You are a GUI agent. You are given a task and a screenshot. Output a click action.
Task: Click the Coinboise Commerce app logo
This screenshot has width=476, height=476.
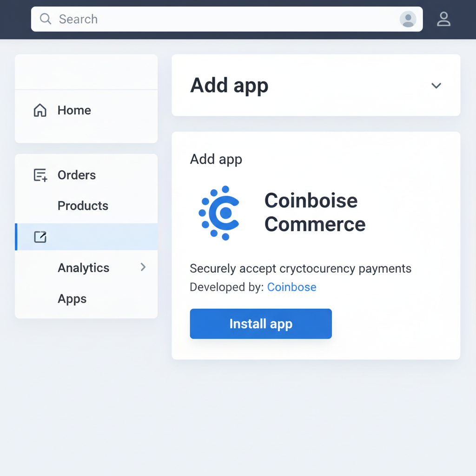click(219, 212)
